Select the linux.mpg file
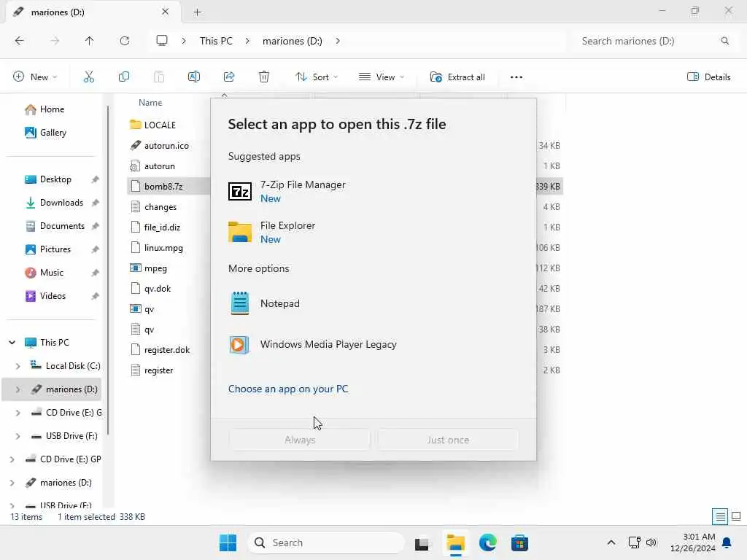 (x=163, y=248)
